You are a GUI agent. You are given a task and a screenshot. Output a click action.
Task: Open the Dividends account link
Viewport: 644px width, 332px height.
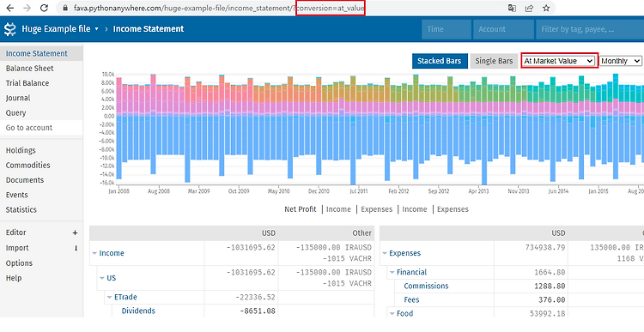pyautogui.click(x=138, y=311)
